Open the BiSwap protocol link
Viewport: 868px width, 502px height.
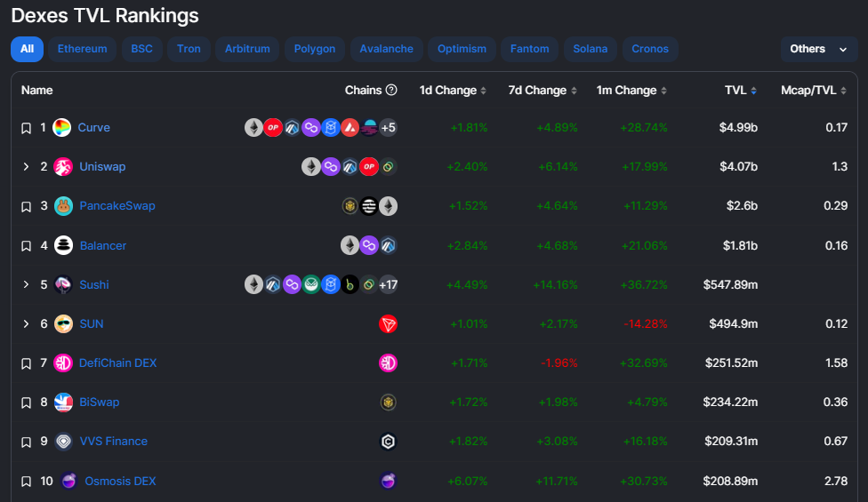99,402
